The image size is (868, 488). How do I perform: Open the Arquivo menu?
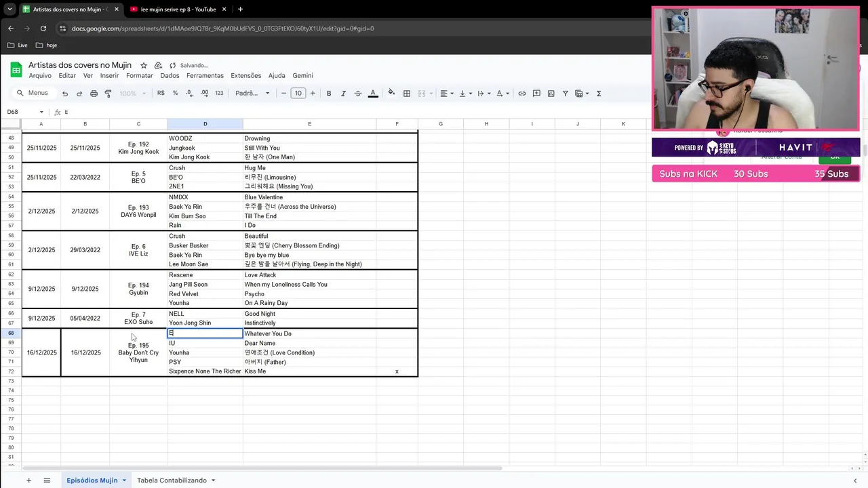tap(40, 75)
